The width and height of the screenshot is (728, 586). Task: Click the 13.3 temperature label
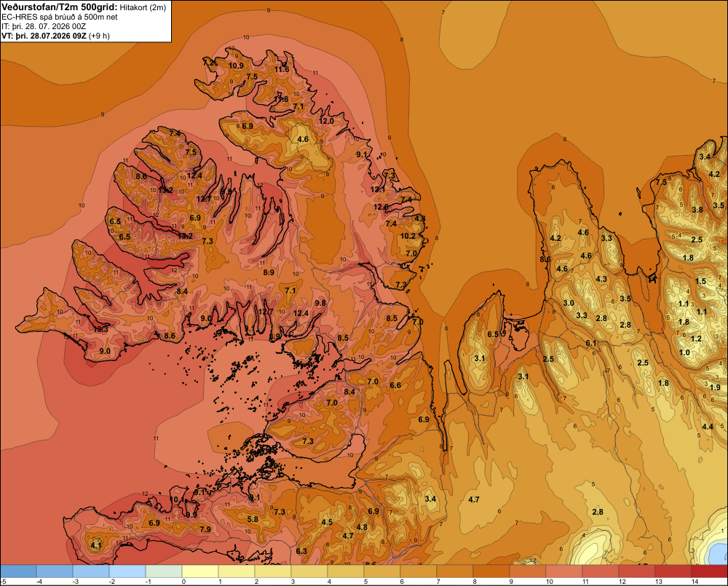100,329
